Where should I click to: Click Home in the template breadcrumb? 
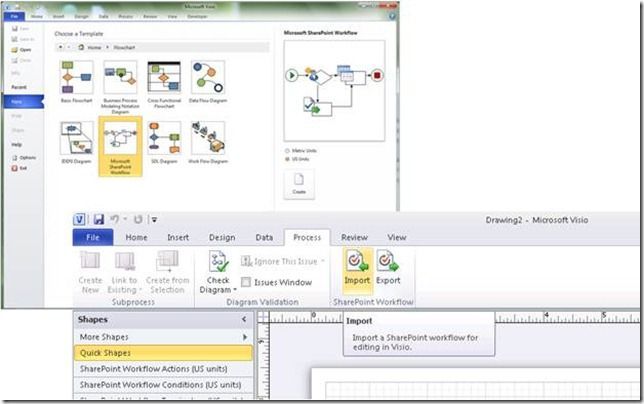pos(94,47)
